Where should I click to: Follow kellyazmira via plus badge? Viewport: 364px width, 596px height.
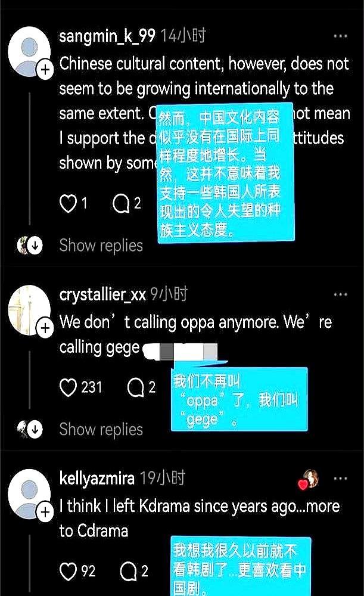coord(45,512)
